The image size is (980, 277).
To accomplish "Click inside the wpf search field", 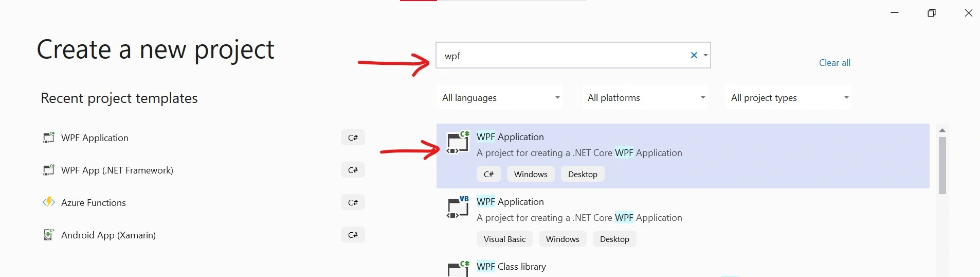I will click(561, 56).
